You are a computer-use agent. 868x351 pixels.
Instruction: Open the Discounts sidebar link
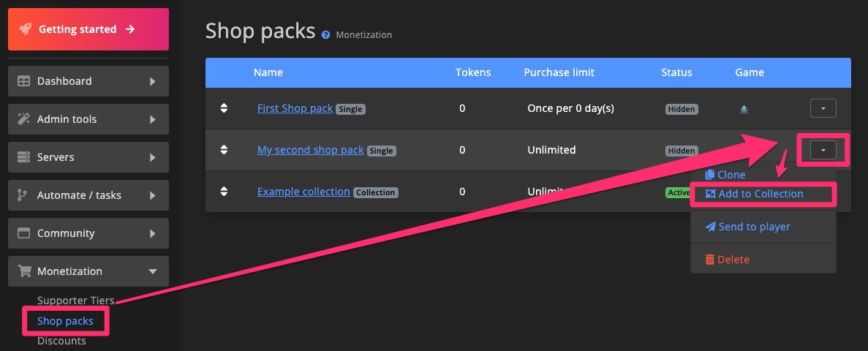tap(61, 341)
